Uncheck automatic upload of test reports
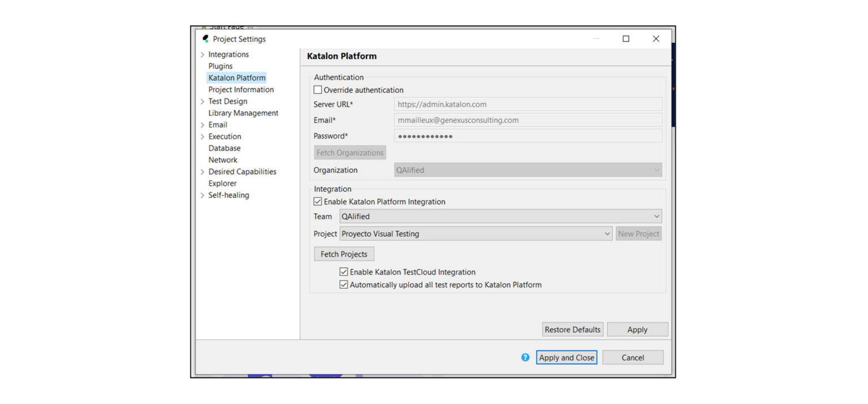Viewport: 868px width, 404px height. 344,284
